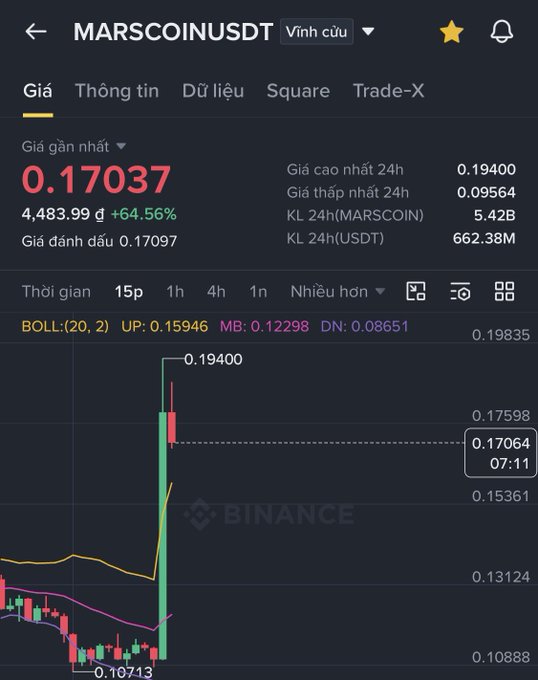Image resolution: width=538 pixels, height=680 pixels.
Task: Click the Giá cao nhất 24h label
Action: coord(345,170)
